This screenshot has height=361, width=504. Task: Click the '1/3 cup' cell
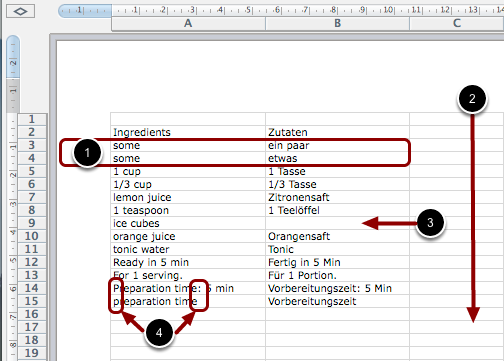[188, 184]
